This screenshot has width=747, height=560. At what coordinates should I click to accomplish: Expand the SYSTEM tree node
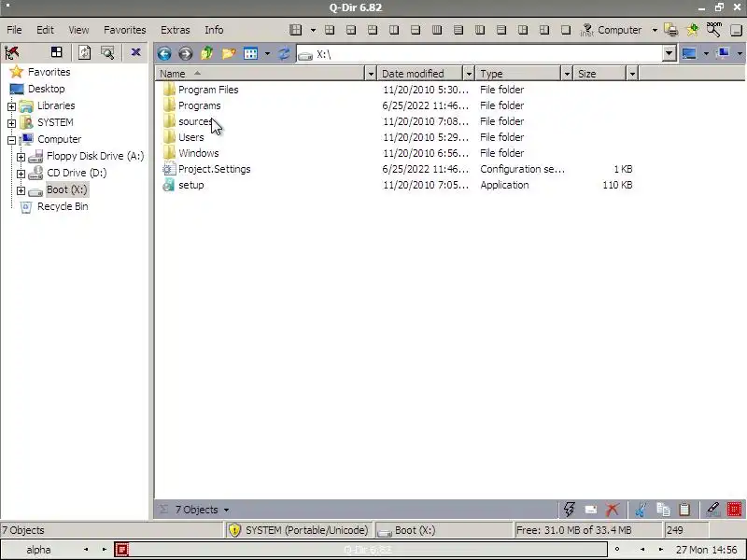pos(11,123)
